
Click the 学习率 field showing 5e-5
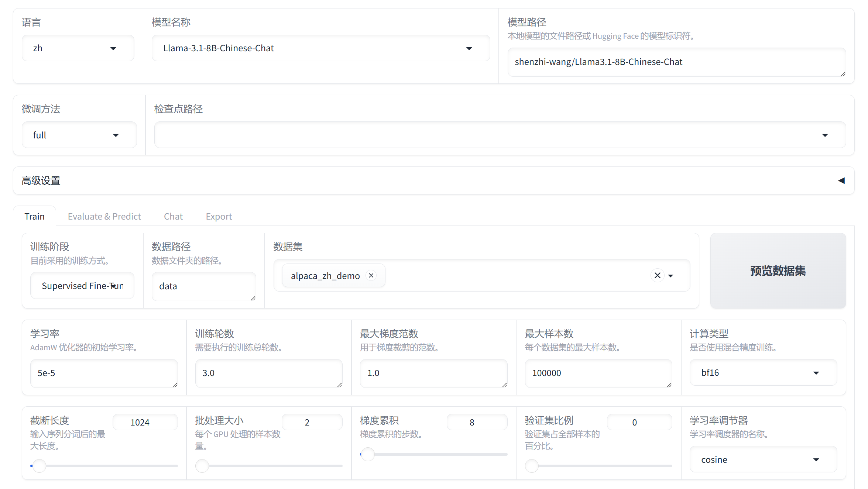coord(104,373)
